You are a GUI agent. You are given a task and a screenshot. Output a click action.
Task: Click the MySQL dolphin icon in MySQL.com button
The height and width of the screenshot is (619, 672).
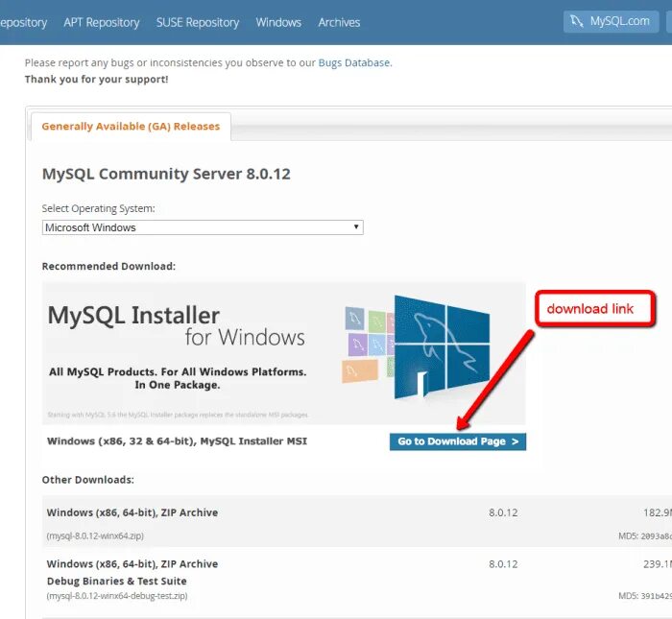coord(577,21)
